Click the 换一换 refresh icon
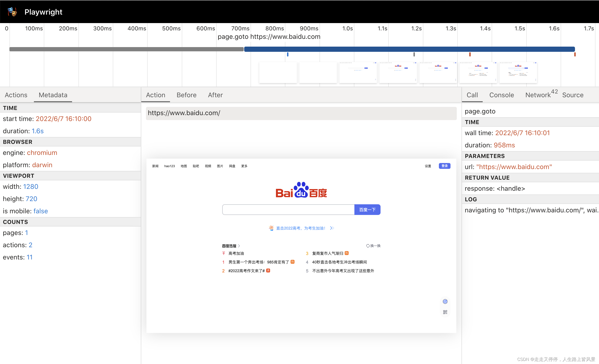This screenshot has width=599, height=364. pyautogui.click(x=368, y=246)
